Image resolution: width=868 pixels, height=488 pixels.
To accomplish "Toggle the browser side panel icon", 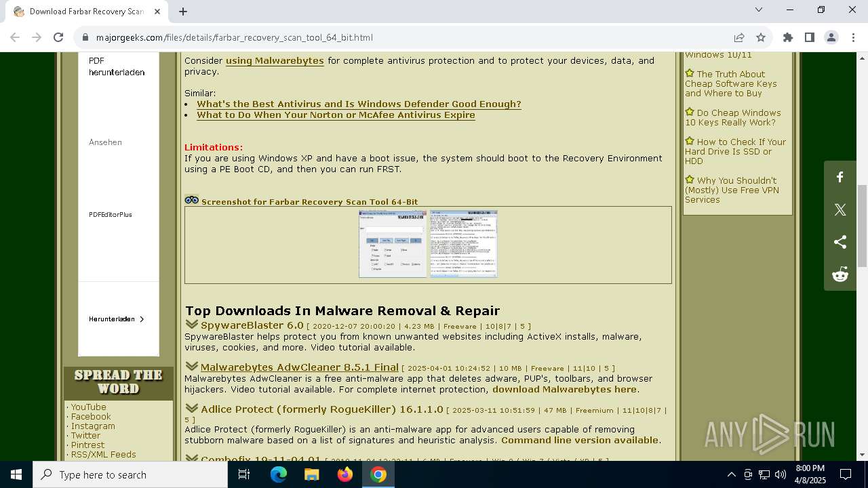I will click(x=810, y=37).
